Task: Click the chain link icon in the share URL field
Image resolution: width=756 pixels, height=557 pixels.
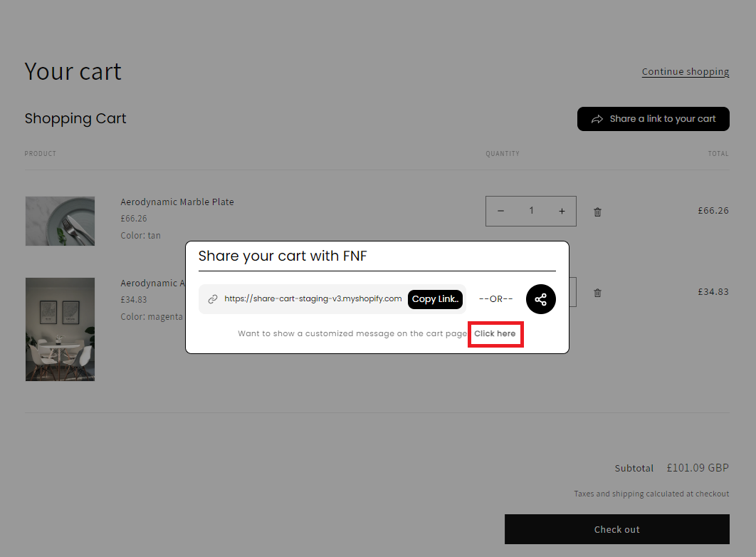Action: click(211, 299)
